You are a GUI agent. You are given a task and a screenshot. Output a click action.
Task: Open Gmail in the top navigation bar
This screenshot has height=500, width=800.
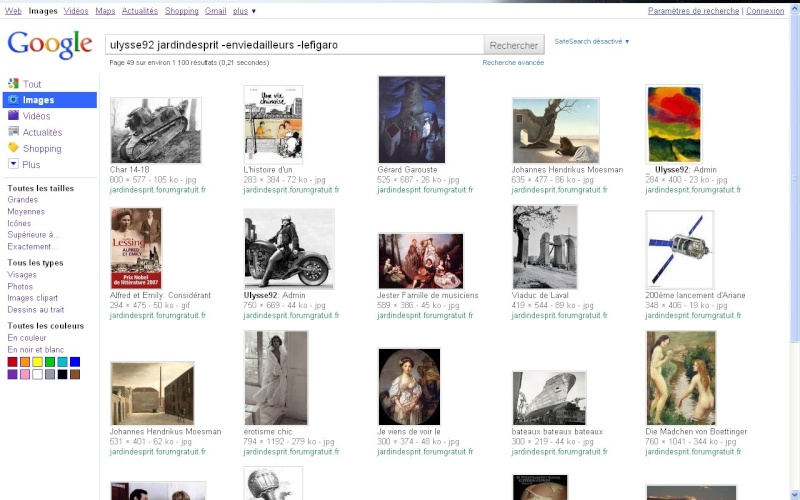(215, 11)
